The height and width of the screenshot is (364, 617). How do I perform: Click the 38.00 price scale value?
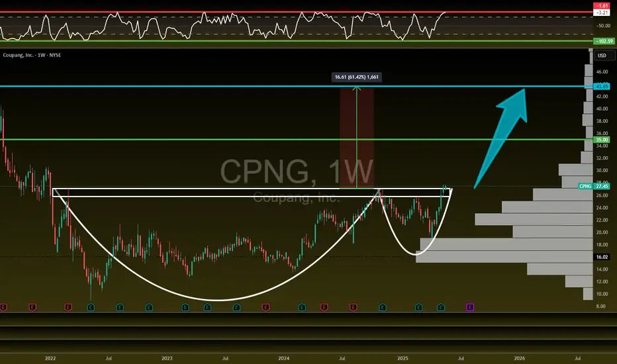[x=602, y=121]
